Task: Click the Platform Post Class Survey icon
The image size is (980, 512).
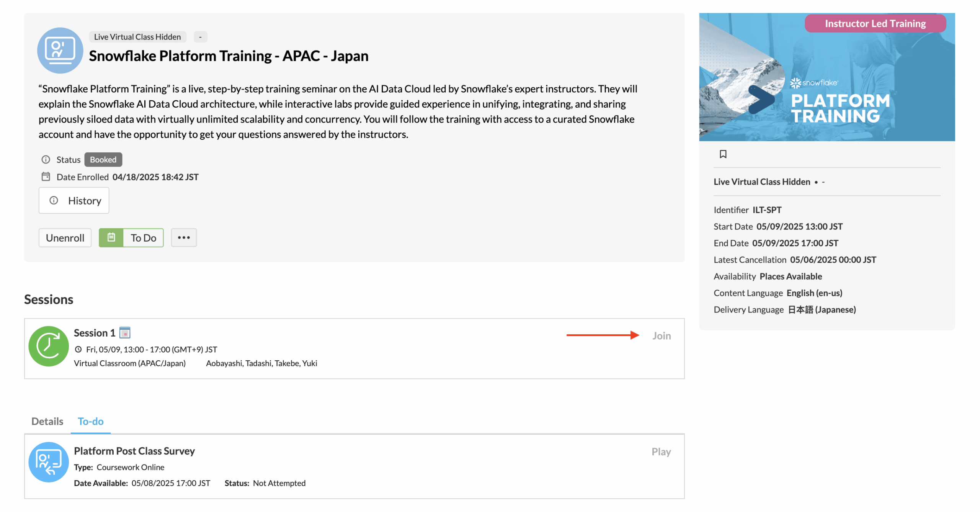Action: point(49,462)
